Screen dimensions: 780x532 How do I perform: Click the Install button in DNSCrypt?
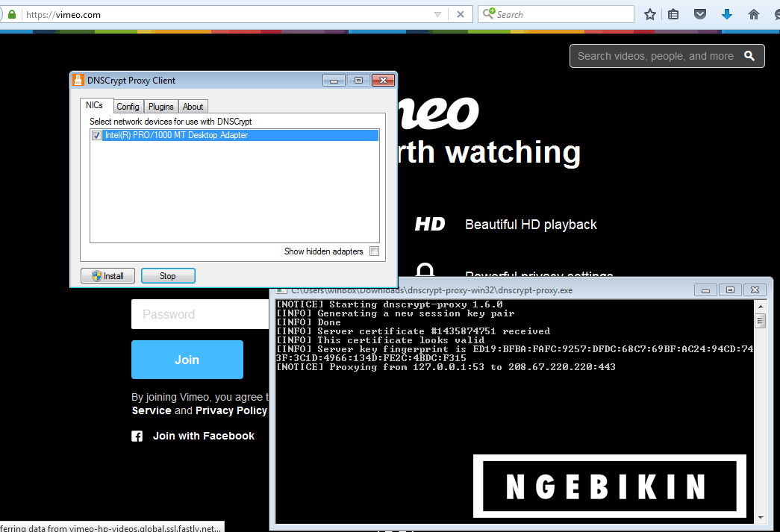107,276
